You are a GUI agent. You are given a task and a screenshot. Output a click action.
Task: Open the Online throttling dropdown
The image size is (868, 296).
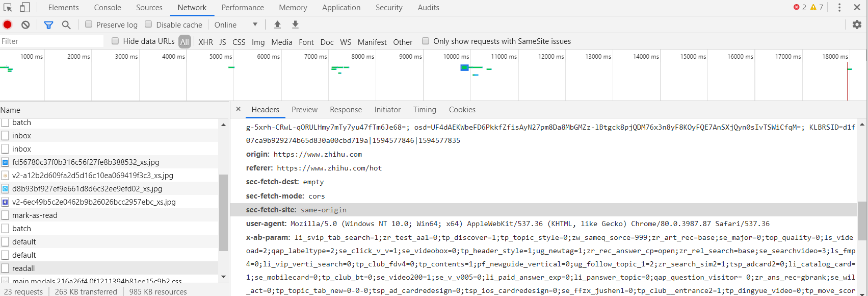[235, 24]
